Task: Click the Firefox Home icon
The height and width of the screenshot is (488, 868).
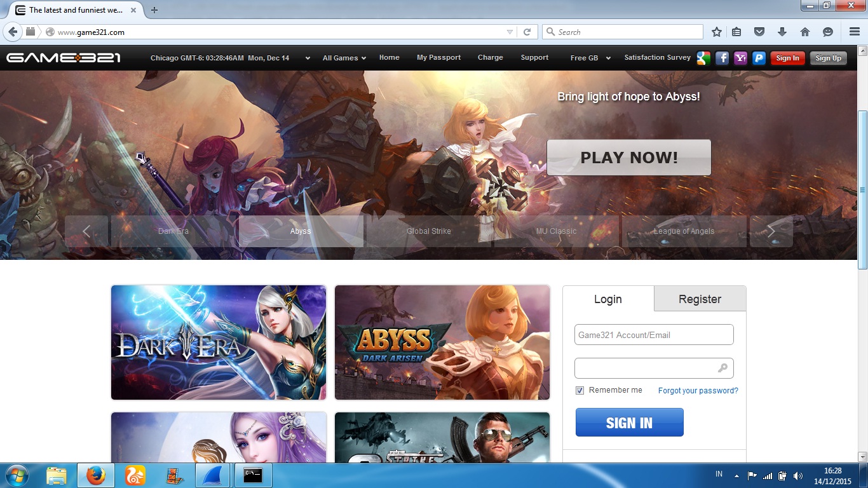Action: [x=805, y=32]
